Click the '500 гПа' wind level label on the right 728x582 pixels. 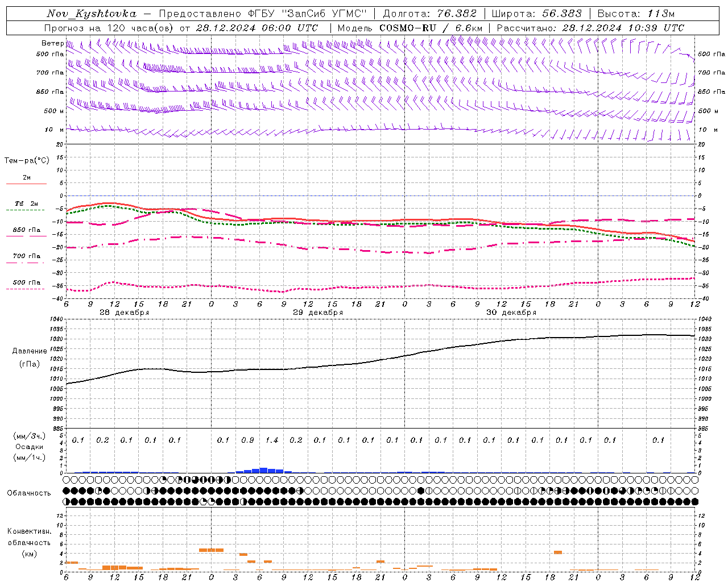tap(712, 54)
